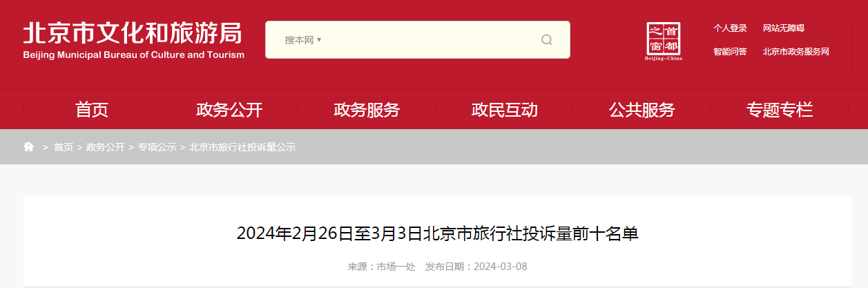The image size is (868, 288).
Task: Go to 专题专栏 navigation section
Action: pos(779,109)
